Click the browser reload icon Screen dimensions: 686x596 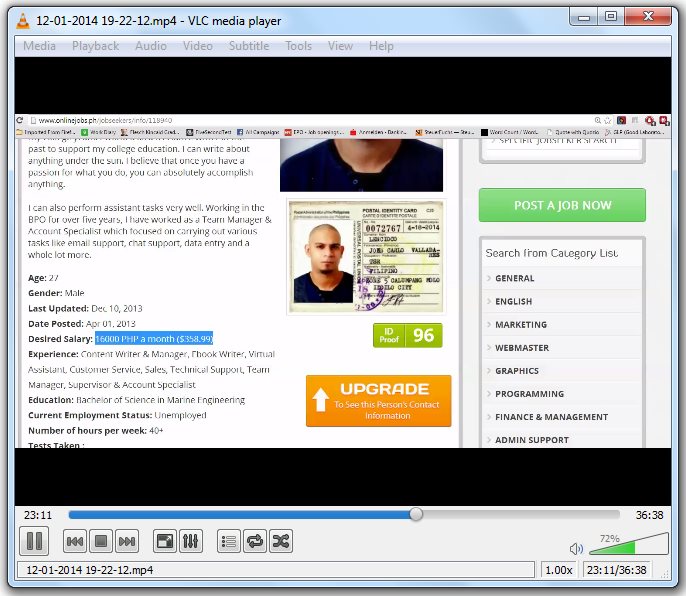click(x=20, y=120)
